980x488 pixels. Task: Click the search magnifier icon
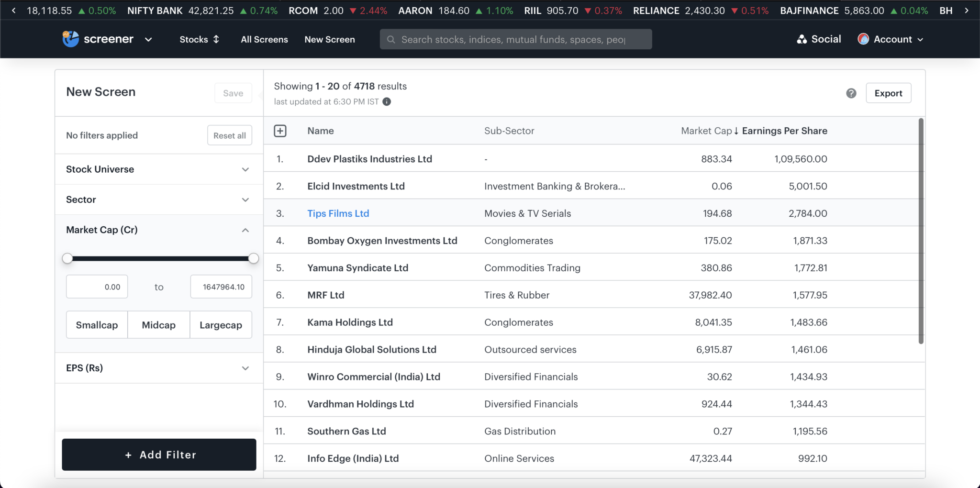click(x=391, y=39)
